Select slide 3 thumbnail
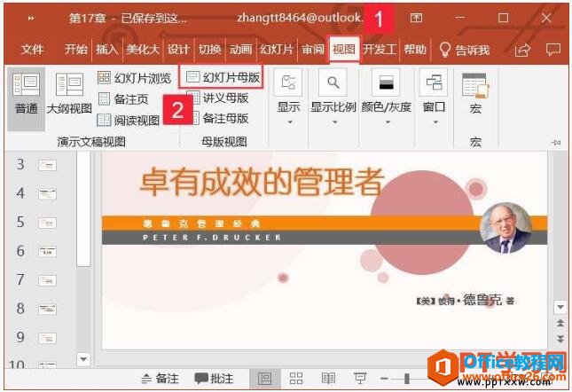This screenshot has height=392, width=572. click(47, 166)
